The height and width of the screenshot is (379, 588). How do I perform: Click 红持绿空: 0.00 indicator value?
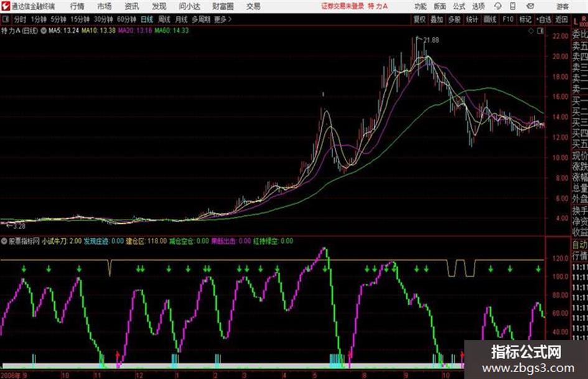click(x=273, y=241)
